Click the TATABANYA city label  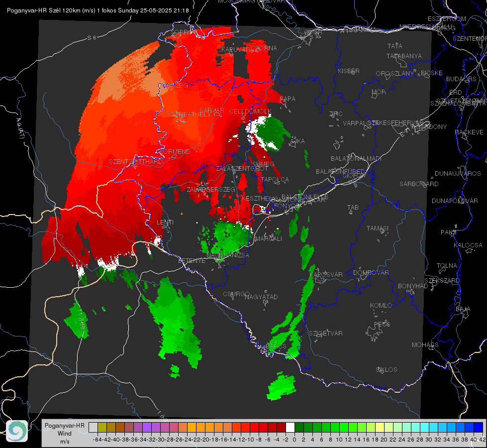(404, 56)
